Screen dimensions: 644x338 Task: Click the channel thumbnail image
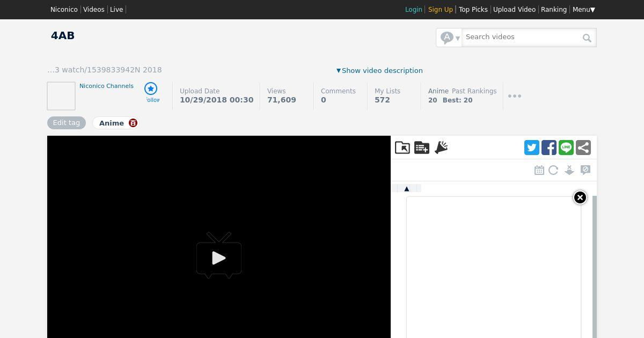pos(61,96)
